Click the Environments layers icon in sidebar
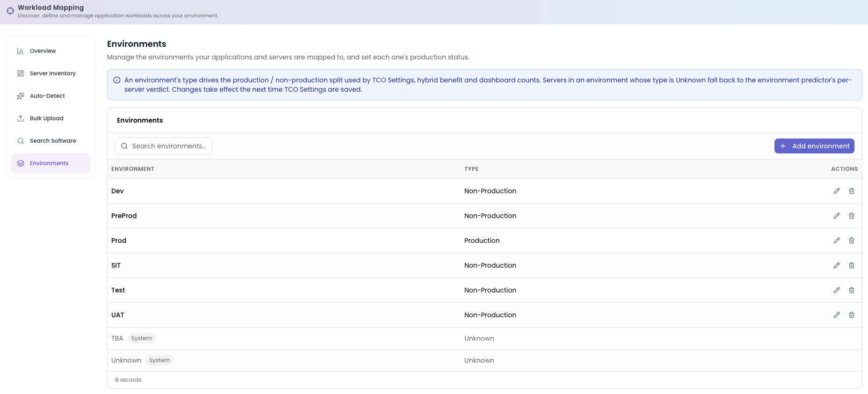The image size is (868, 394). coord(21,163)
